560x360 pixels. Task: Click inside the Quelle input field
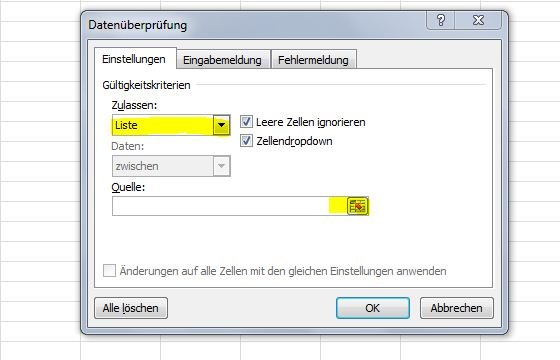(230, 206)
